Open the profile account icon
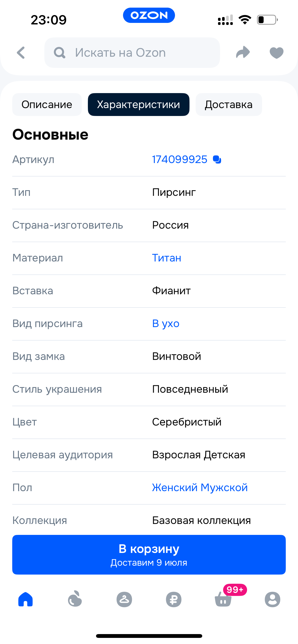This screenshot has width=298, height=644. (x=273, y=599)
